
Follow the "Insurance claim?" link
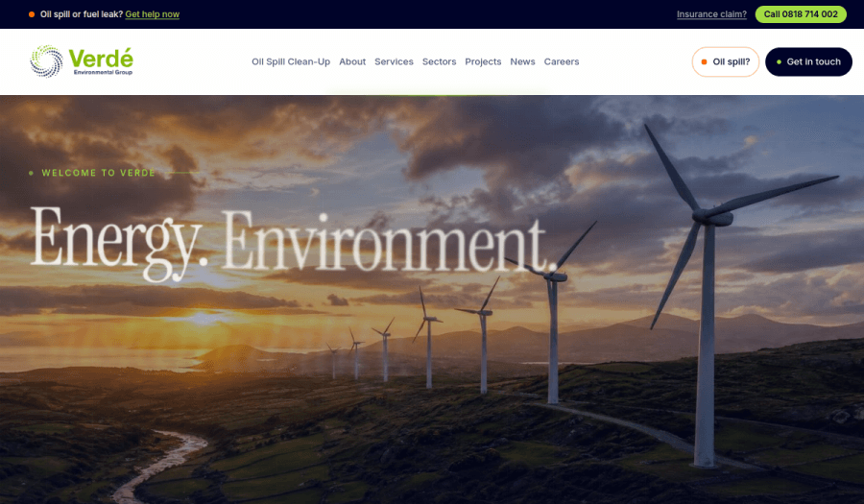(x=711, y=14)
